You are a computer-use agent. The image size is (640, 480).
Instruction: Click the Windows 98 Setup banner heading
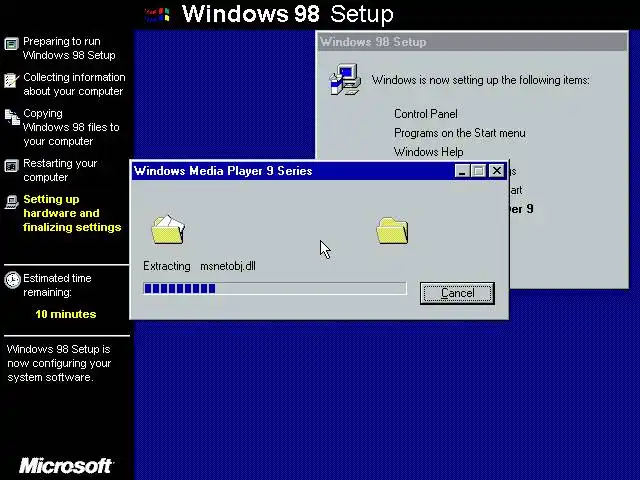point(287,14)
